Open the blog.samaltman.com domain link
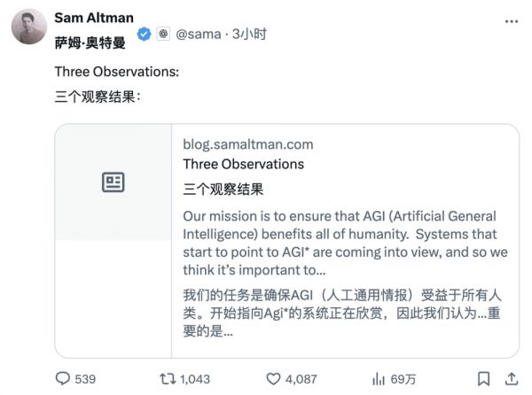The image size is (532, 395). click(247, 144)
